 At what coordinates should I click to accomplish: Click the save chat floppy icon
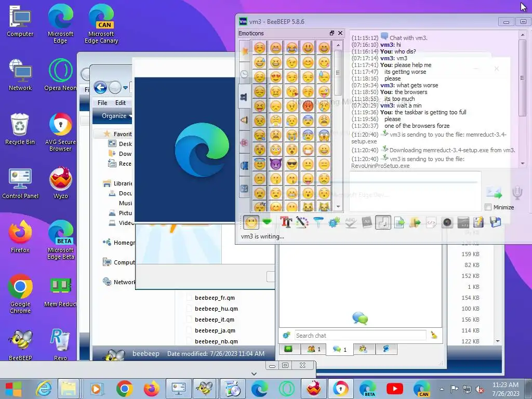[495, 222]
